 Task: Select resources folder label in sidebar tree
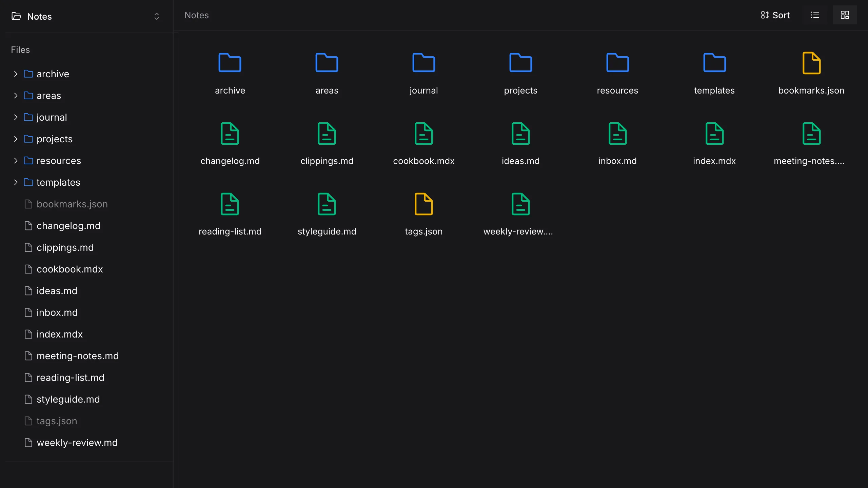(59, 161)
